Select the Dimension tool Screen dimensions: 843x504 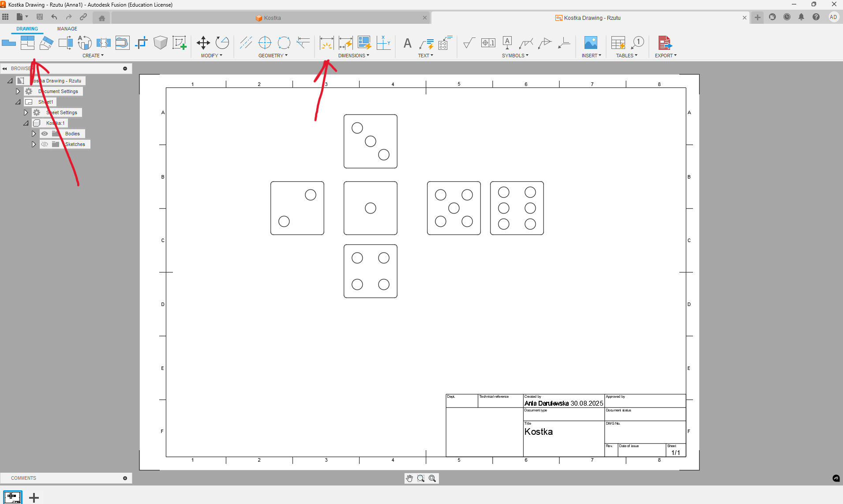click(x=326, y=43)
